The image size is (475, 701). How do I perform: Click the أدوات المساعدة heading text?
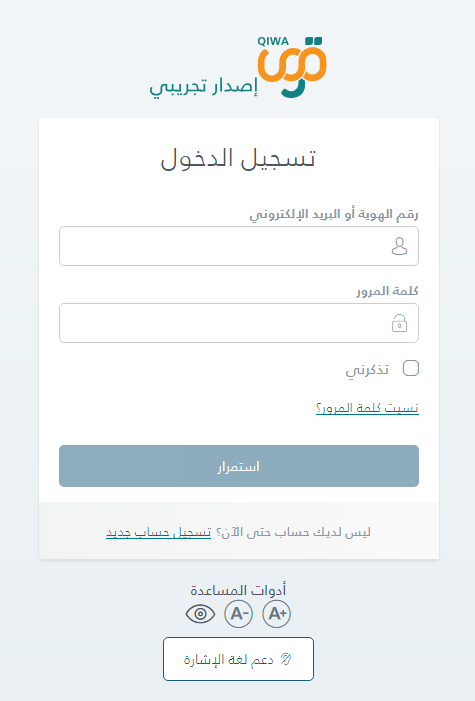pyautogui.click(x=238, y=590)
